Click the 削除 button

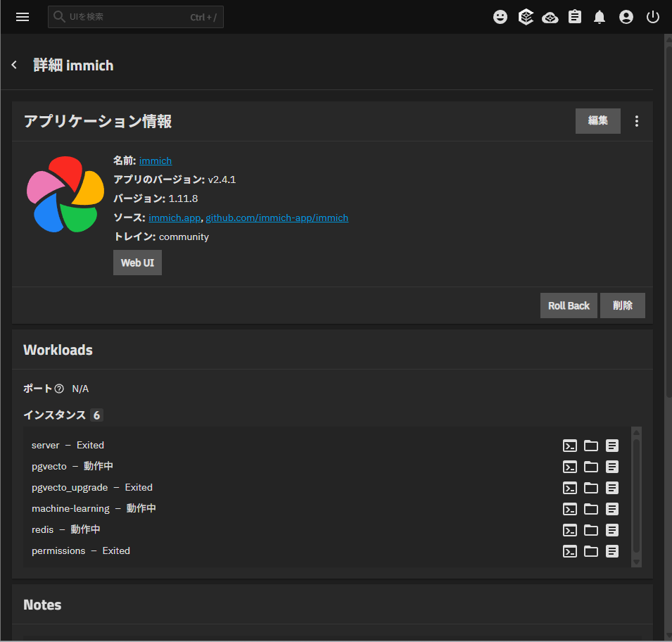pyautogui.click(x=622, y=306)
